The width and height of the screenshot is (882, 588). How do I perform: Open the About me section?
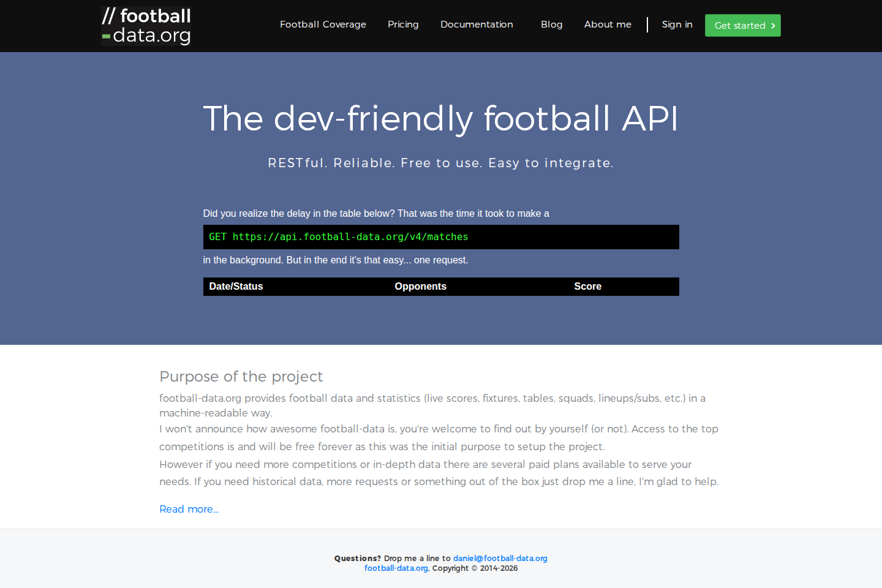pyautogui.click(x=607, y=24)
